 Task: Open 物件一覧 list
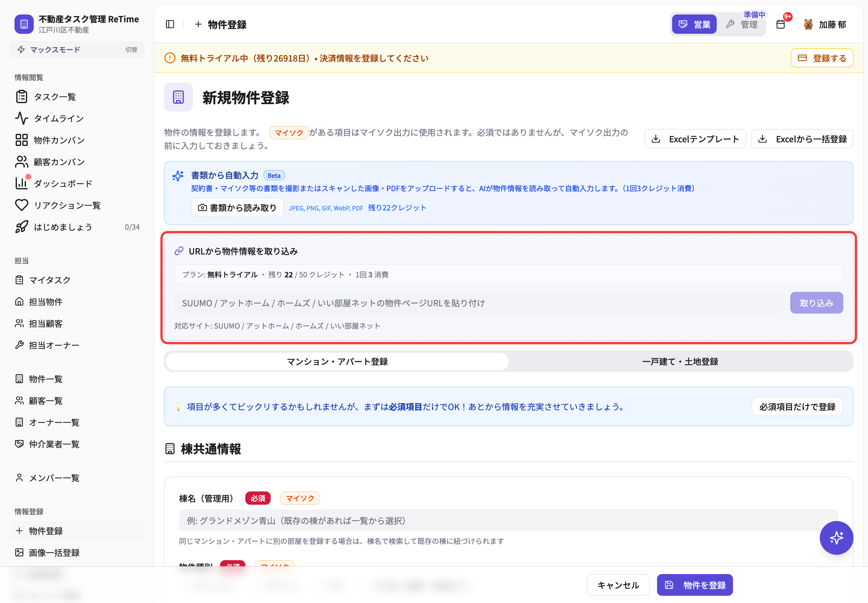coord(77,379)
